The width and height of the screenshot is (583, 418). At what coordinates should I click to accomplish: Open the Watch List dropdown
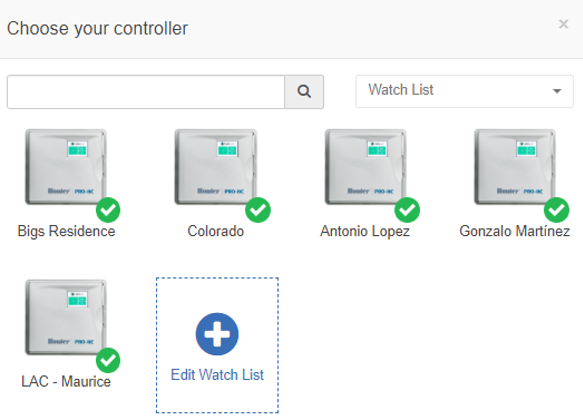coord(464,91)
